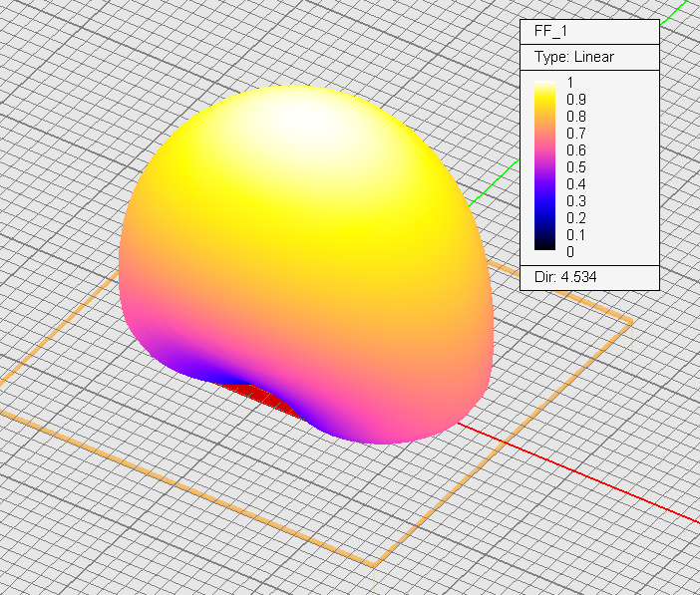Click the 0.1 scale label

[575, 235]
